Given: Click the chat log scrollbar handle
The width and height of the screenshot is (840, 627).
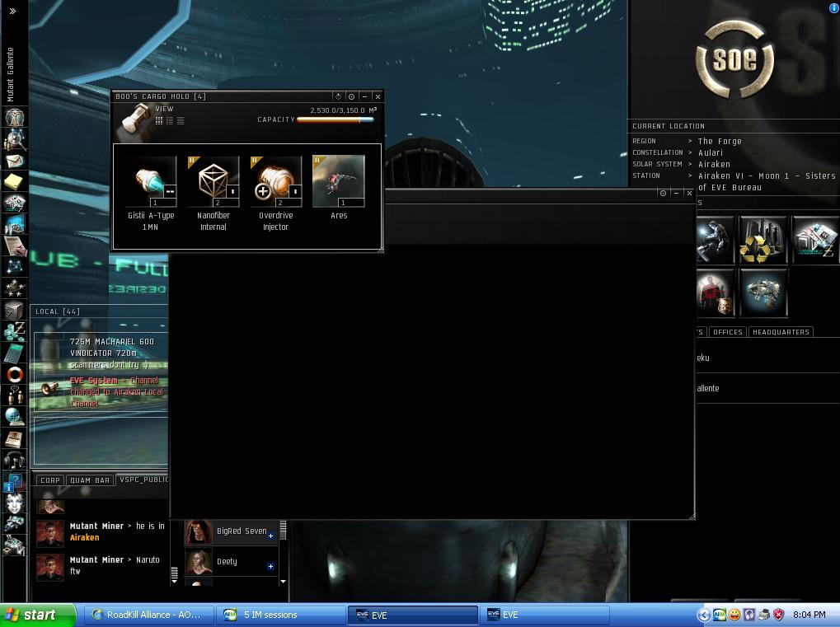Looking at the screenshot, I should tap(174, 574).
